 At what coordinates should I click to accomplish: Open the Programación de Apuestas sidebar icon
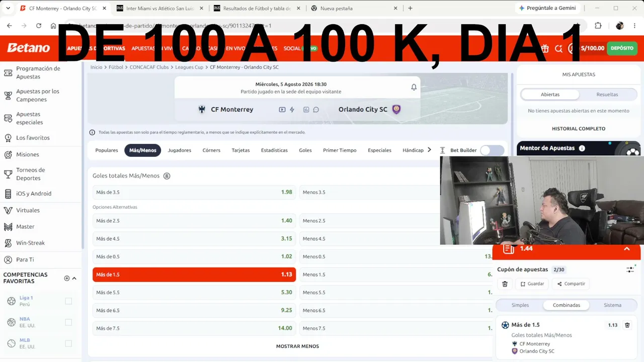[x=8, y=73]
